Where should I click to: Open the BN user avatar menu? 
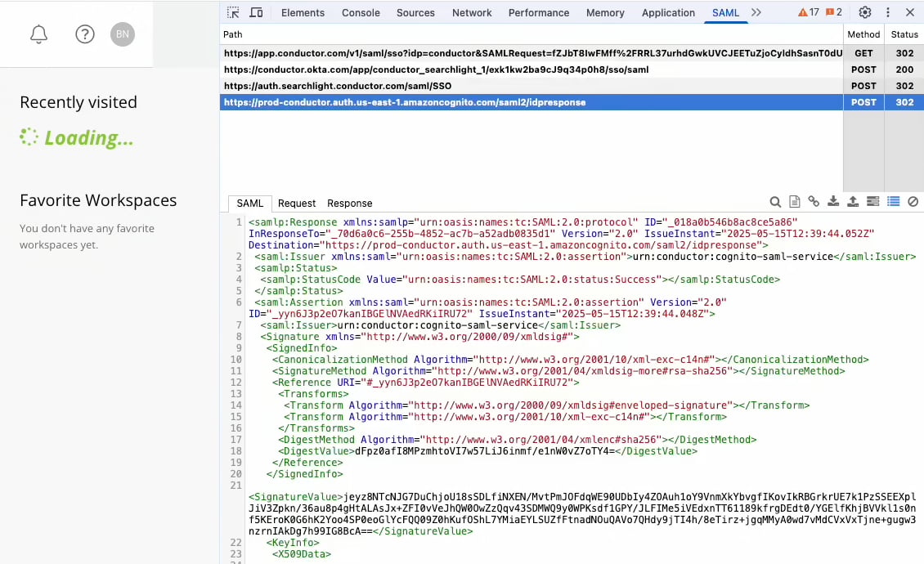[123, 34]
